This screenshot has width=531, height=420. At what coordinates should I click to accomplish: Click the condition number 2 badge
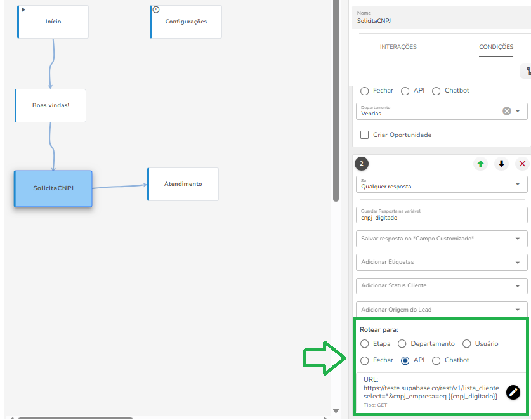coord(362,164)
